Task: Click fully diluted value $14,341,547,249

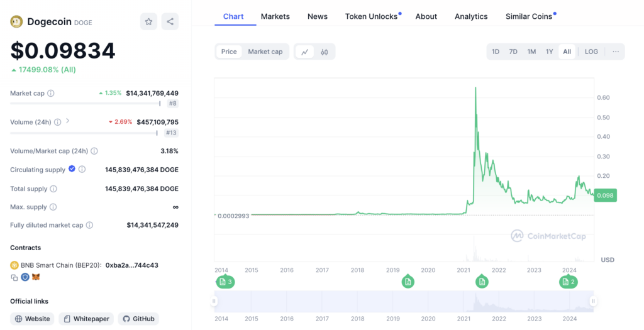Action: pyautogui.click(x=152, y=225)
